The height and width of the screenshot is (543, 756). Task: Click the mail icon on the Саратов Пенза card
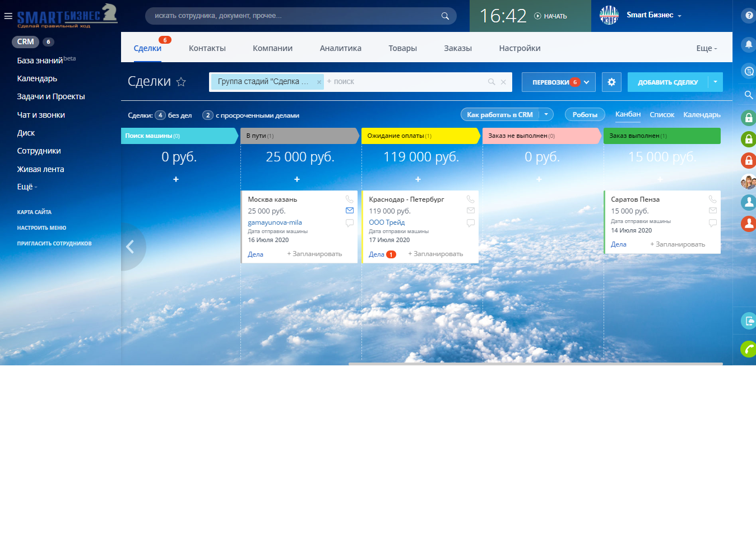pyautogui.click(x=712, y=211)
